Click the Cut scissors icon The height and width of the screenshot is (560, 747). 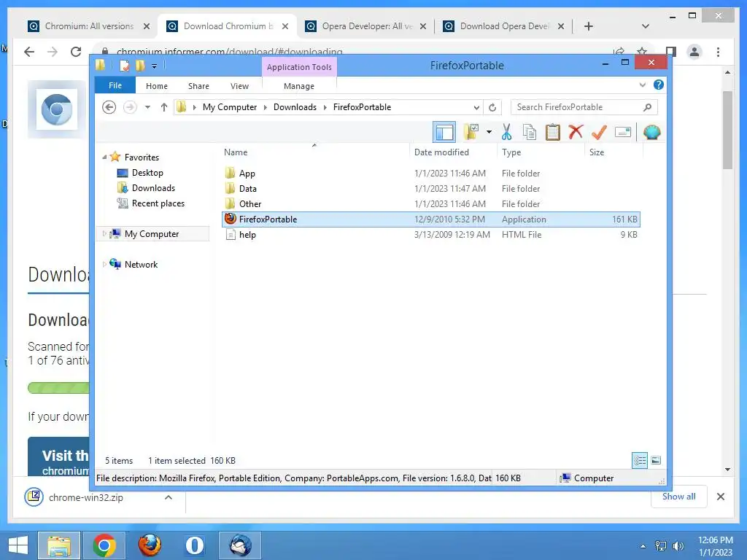[x=506, y=133]
